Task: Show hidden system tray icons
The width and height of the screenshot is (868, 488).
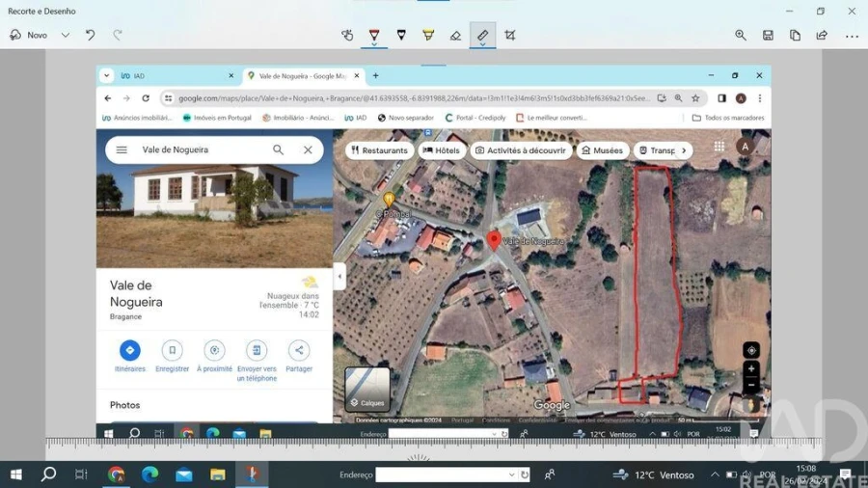Action: [715, 474]
